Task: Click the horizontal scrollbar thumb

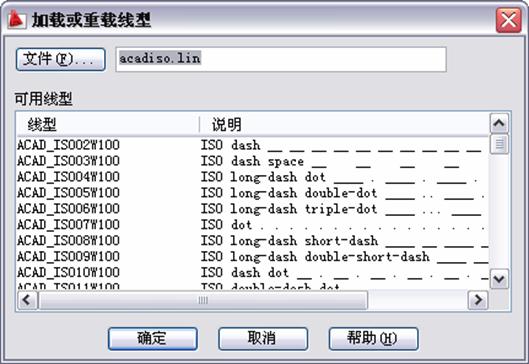Action: tap(203, 300)
